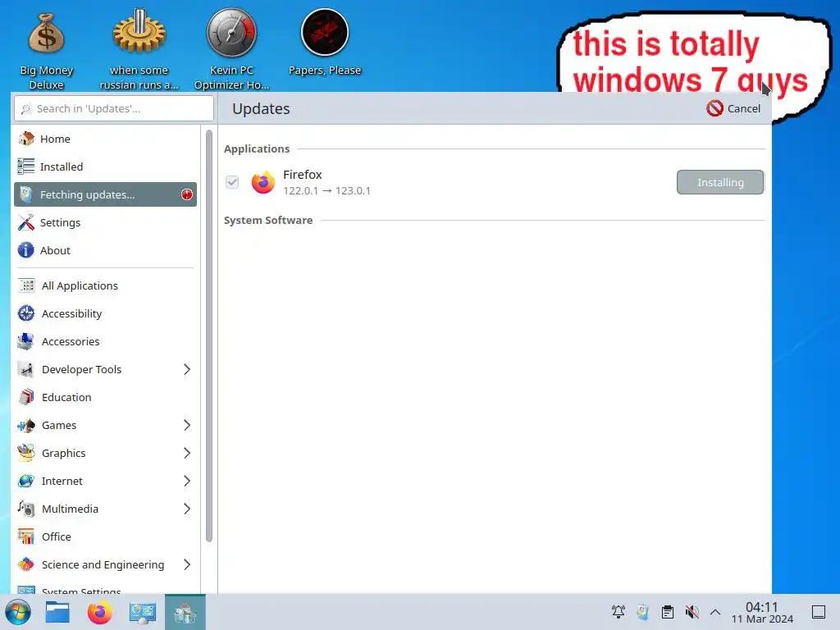Click the Firefox logo in the updates list
The image size is (840, 630).
pos(263,182)
